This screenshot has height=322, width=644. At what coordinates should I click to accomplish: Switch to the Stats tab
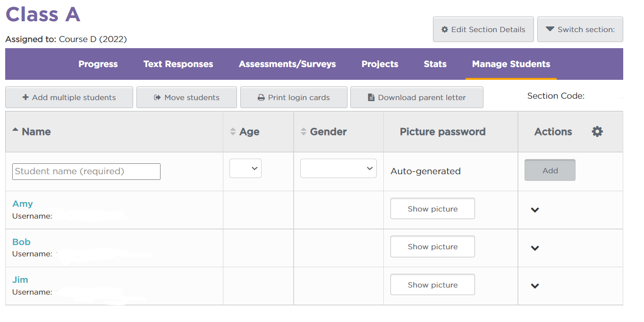434,64
